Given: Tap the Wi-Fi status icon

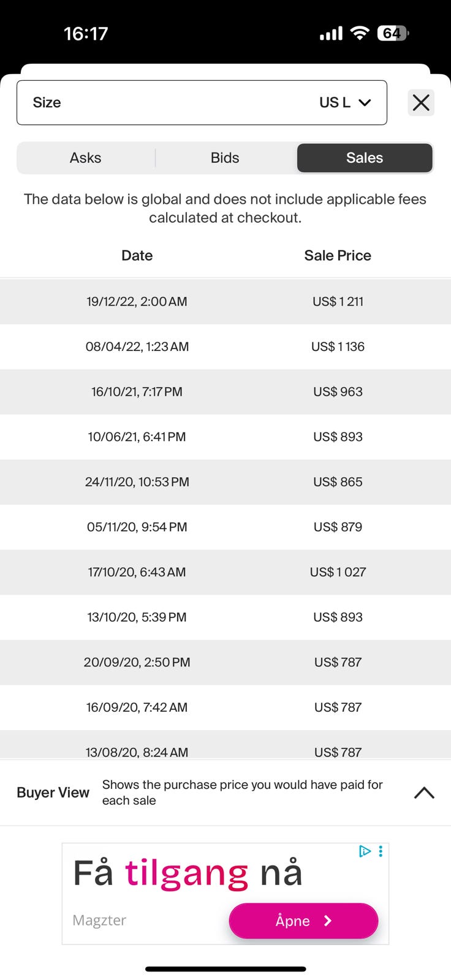Looking at the screenshot, I should click(x=360, y=33).
